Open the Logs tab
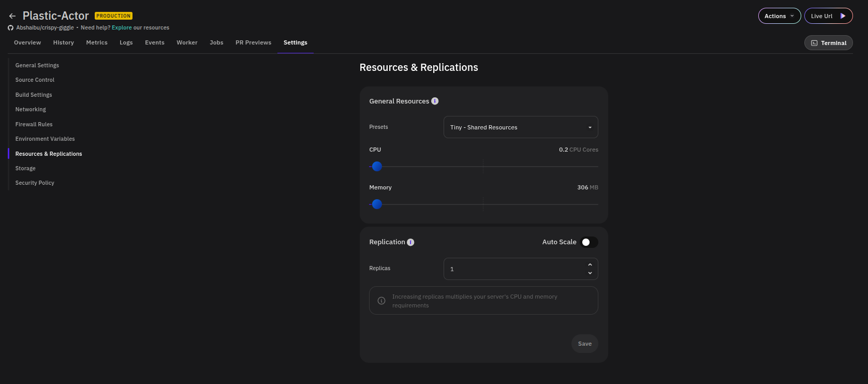 coord(126,42)
